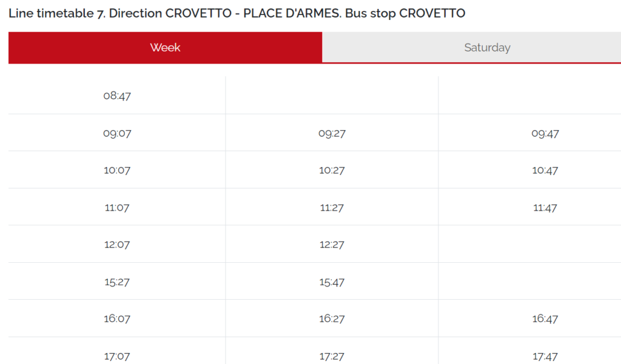Choose the 09:47 departure time
Screen dimensions: 621x364
(545, 133)
